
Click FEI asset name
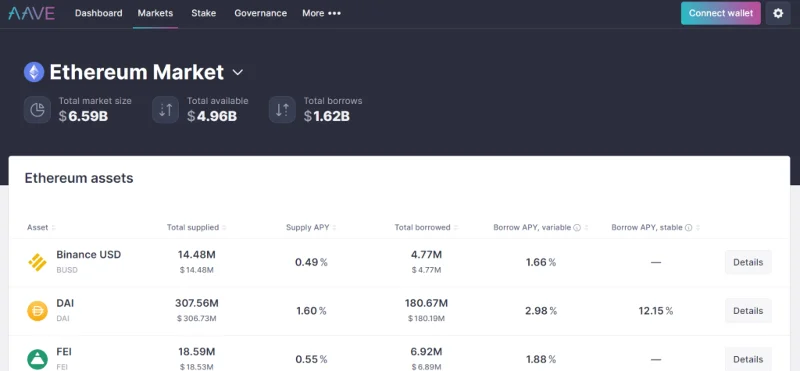click(x=64, y=352)
